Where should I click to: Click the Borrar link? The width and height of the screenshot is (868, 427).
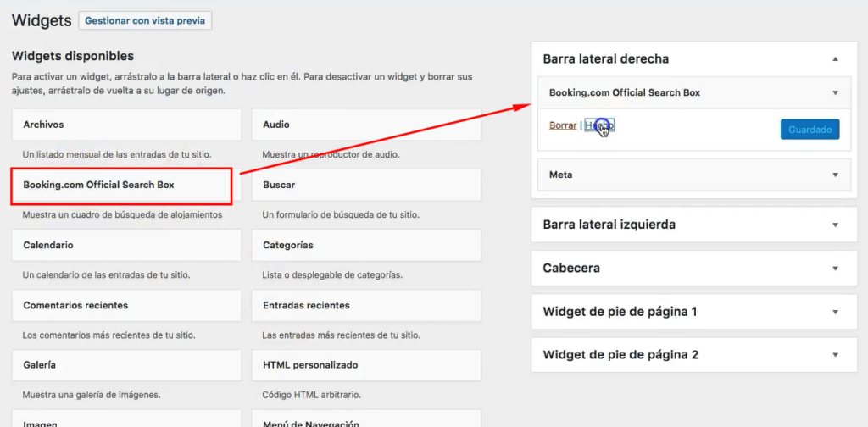pos(563,125)
